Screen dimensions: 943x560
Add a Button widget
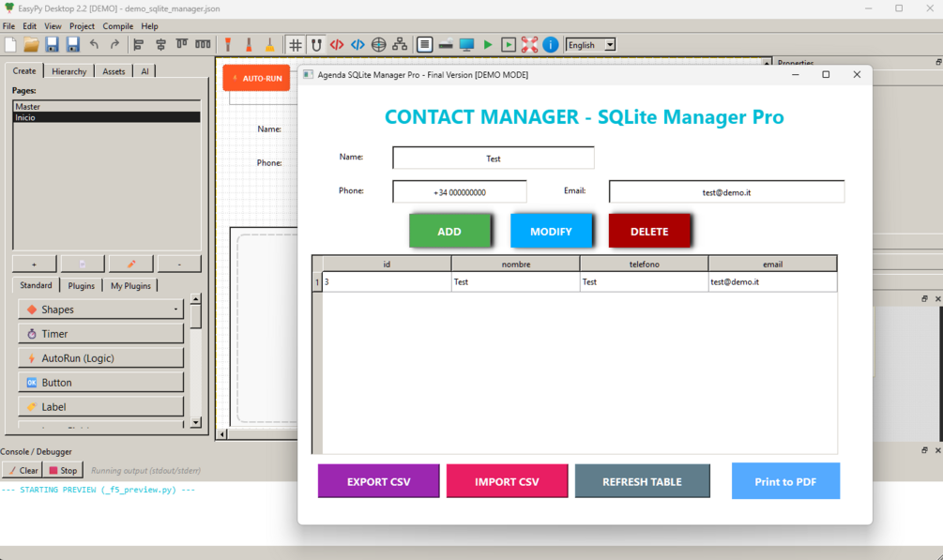coord(101,383)
